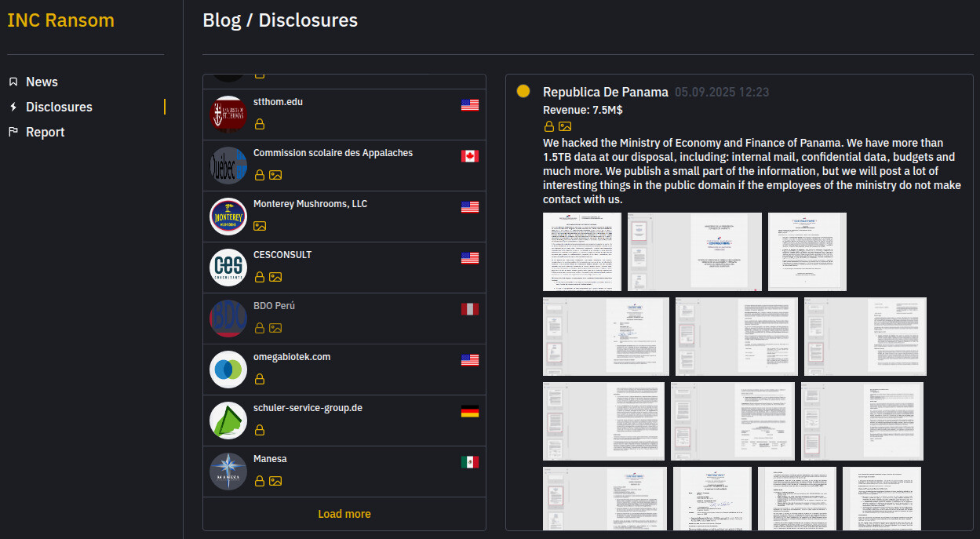Click the Manesa compass logo avatar
Viewport: 980px width, 539px height.
(228, 472)
